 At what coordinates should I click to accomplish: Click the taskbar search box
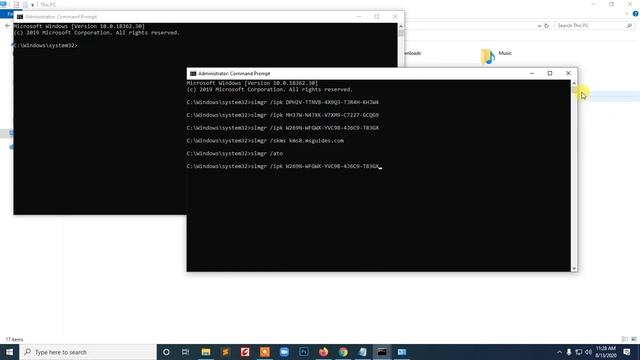coord(88,352)
